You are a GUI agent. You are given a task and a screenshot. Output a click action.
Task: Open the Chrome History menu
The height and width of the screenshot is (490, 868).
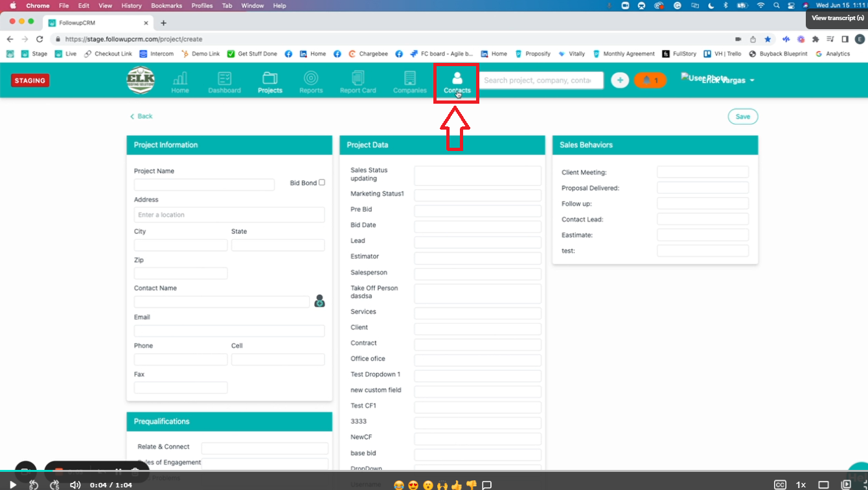pos(131,5)
